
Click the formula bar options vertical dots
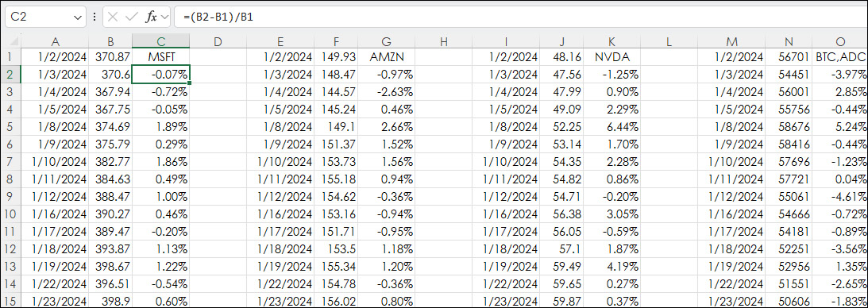click(x=95, y=17)
